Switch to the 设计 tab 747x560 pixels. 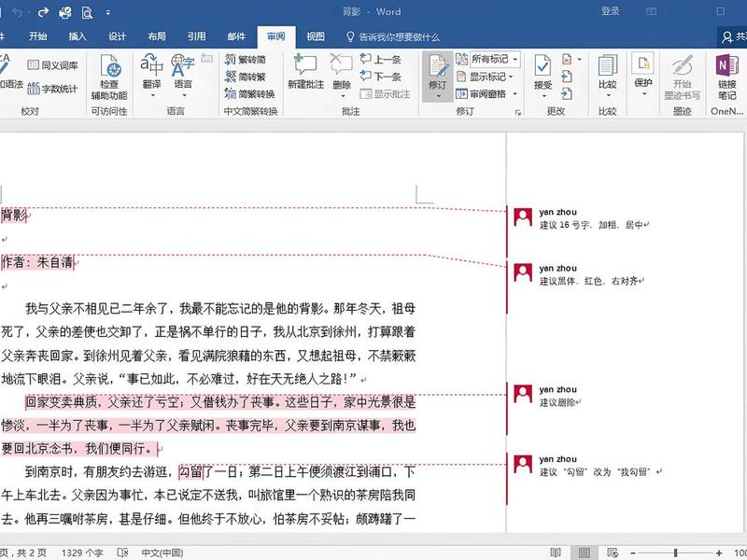[x=117, y=36]
